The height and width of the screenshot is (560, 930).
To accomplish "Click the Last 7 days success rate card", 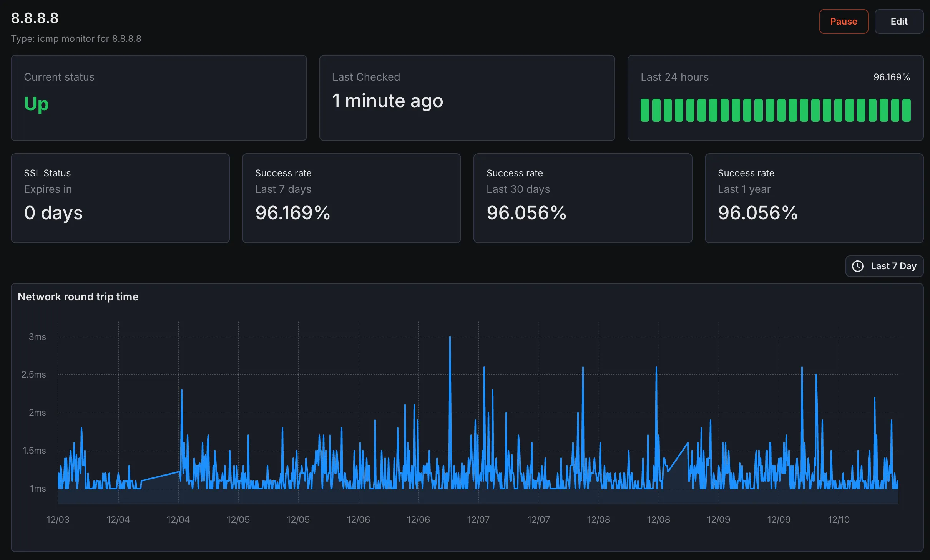I will coord(351,198).
